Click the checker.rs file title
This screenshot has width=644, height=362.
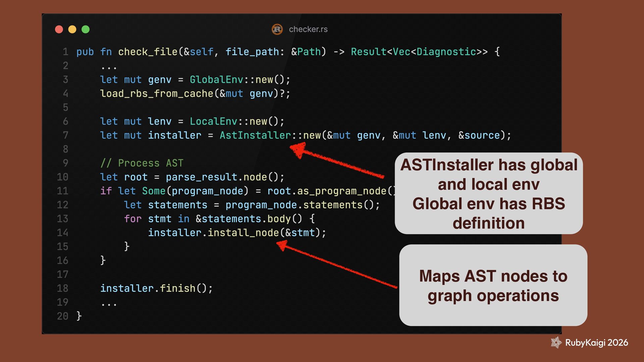point(308,29)
